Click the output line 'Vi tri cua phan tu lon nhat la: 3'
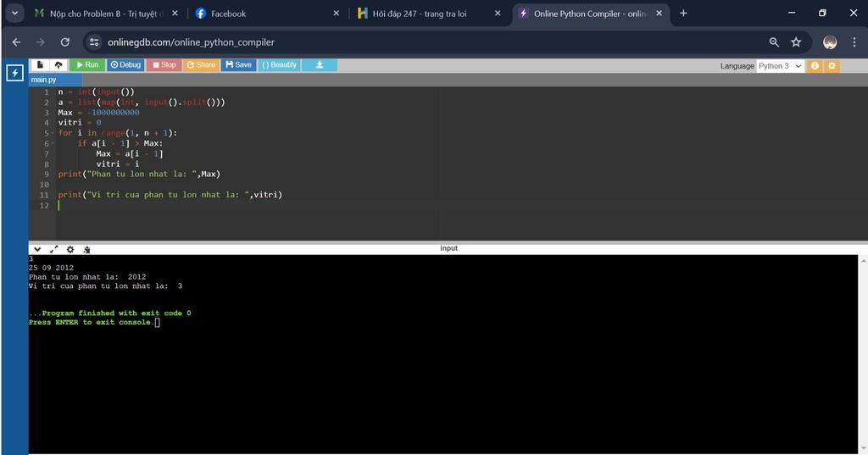The width and height of the screenshot is (868, 455). coord(105,286)
